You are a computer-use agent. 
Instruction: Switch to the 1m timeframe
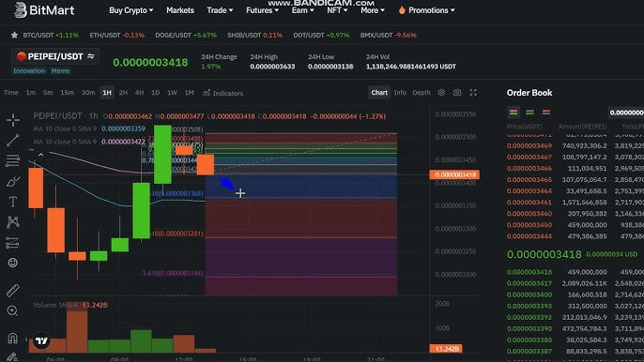[x=31, y=93]
